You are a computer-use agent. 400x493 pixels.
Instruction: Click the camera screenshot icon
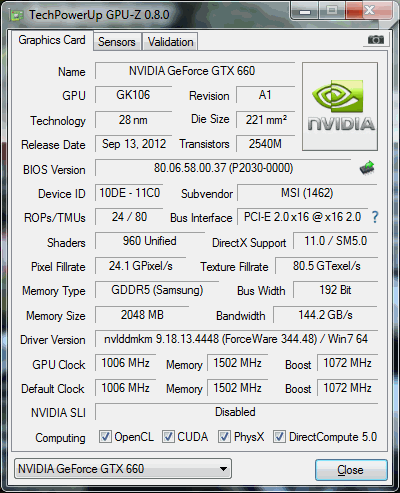376,40
